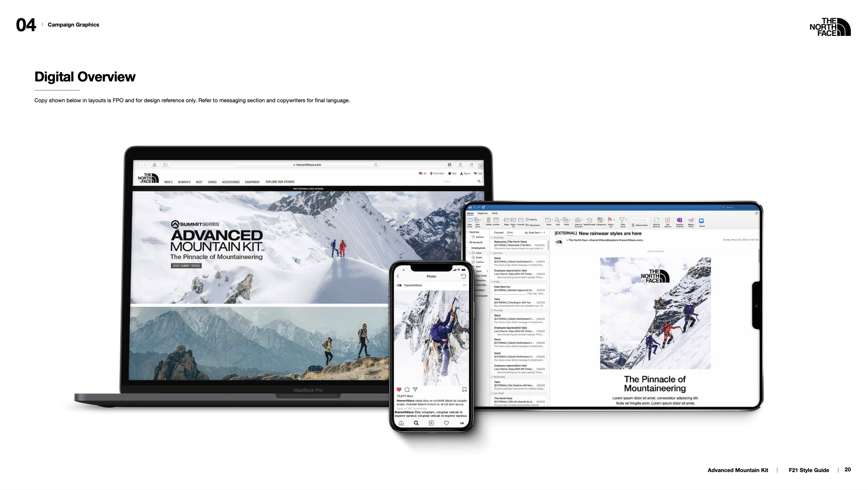Toggle the red heart like icon
The height and width of the screenshot is (490, 868).
pos(399,390)
